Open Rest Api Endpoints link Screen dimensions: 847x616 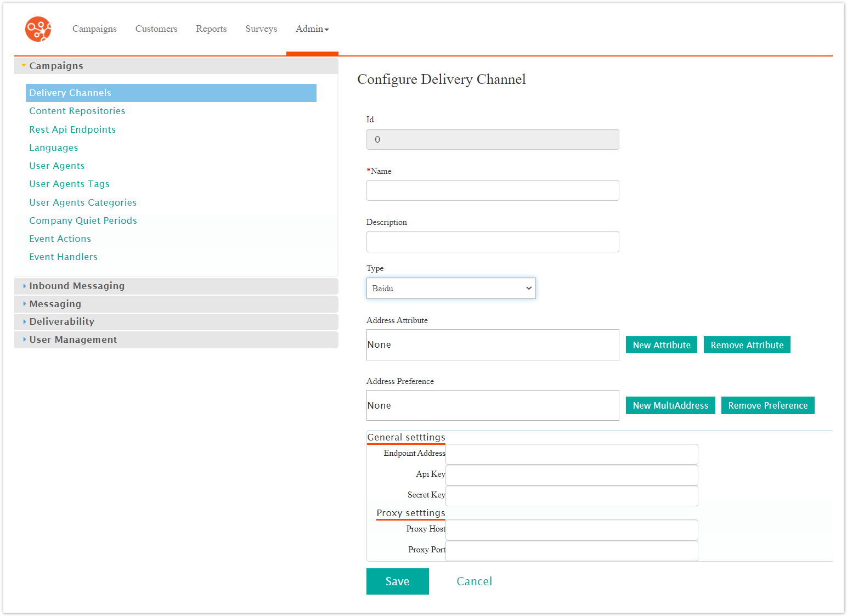click(x=72, y=129)
